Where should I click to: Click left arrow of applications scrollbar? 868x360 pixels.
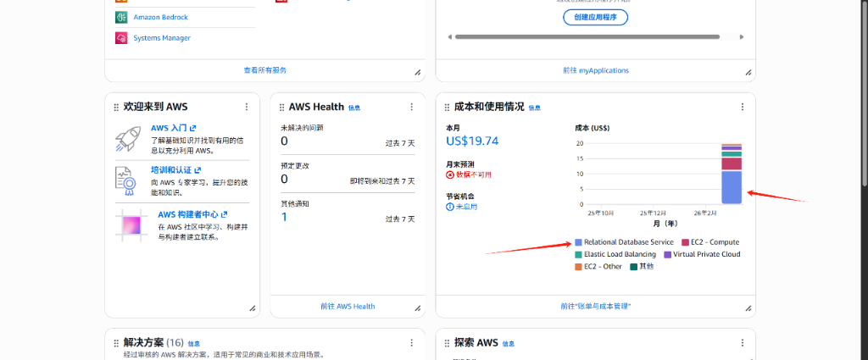(450, 37)
